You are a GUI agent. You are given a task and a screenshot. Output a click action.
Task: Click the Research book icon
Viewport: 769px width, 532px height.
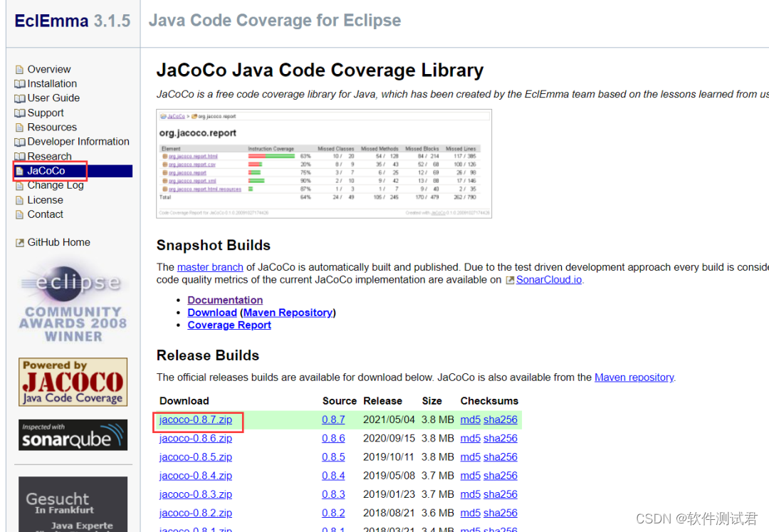20,157
